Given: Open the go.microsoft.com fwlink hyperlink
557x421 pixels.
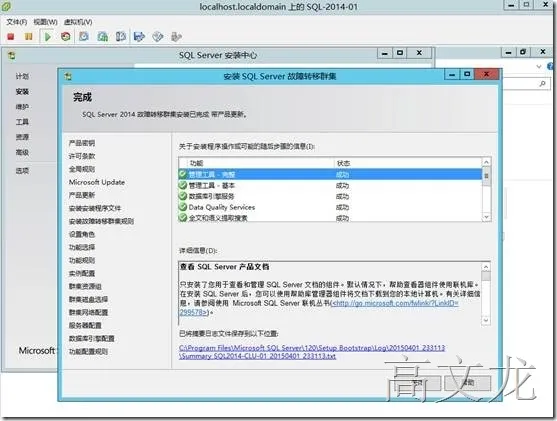Looking at the screenshot, I should 395,303.
